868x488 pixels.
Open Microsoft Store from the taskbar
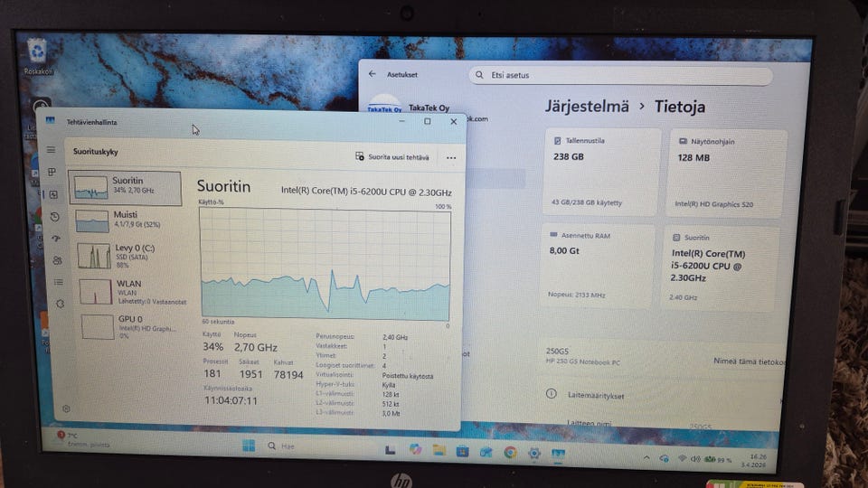coord(462,452)
